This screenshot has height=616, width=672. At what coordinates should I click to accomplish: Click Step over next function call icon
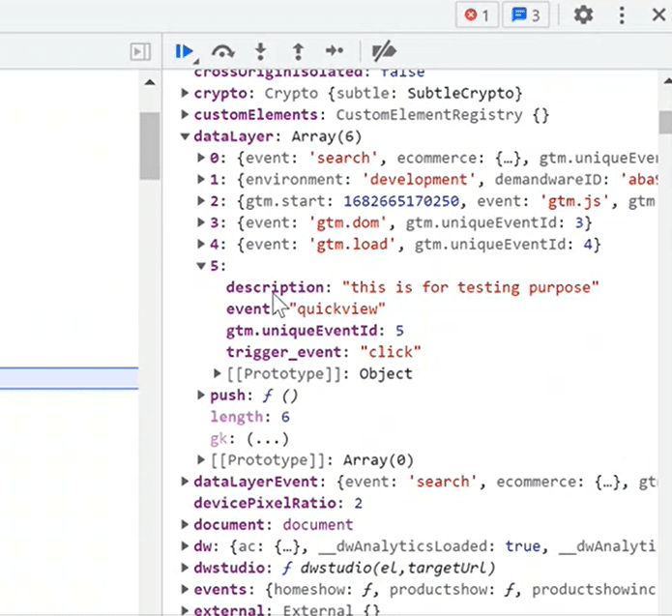(x=223, y=51)
